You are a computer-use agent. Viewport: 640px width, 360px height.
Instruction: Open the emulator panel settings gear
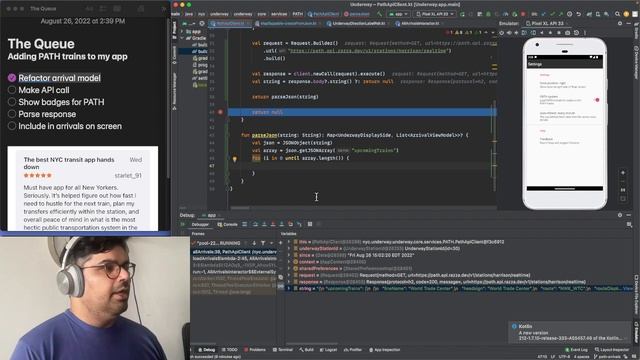(620, 23)
